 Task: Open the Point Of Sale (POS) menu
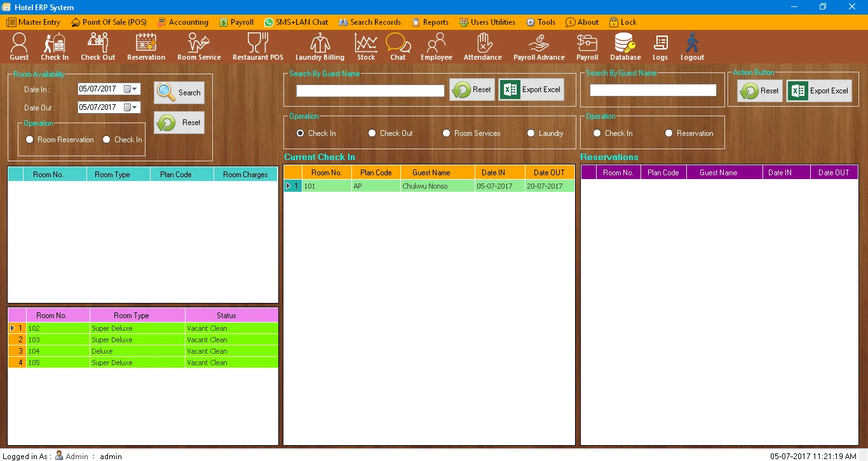pos(109,22)
